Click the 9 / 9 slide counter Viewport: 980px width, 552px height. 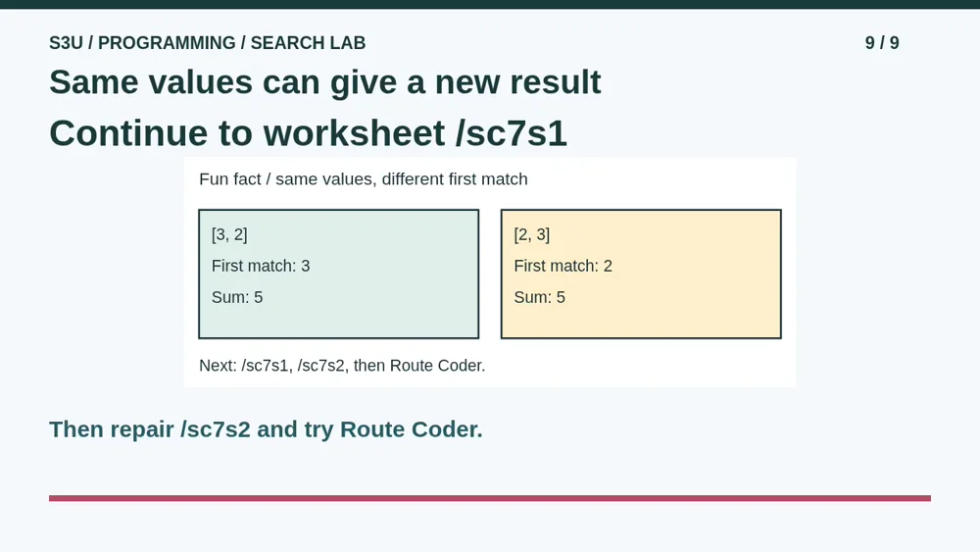pos(882,43)
